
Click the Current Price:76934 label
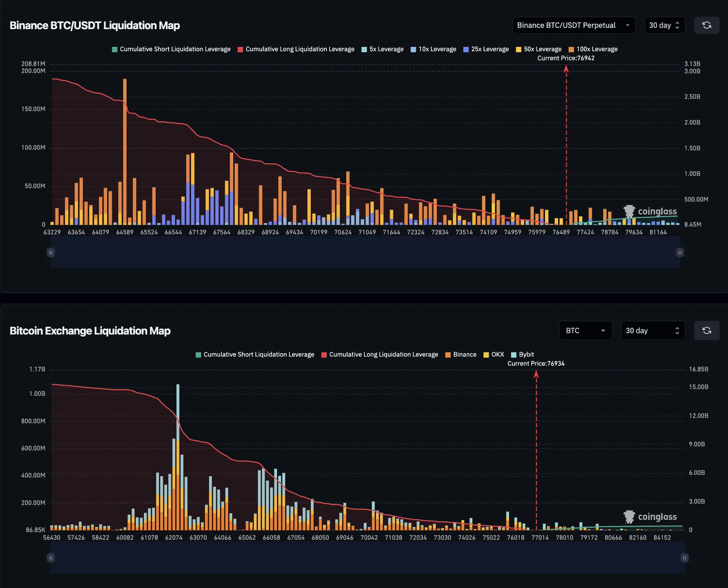tap(536, 364)
